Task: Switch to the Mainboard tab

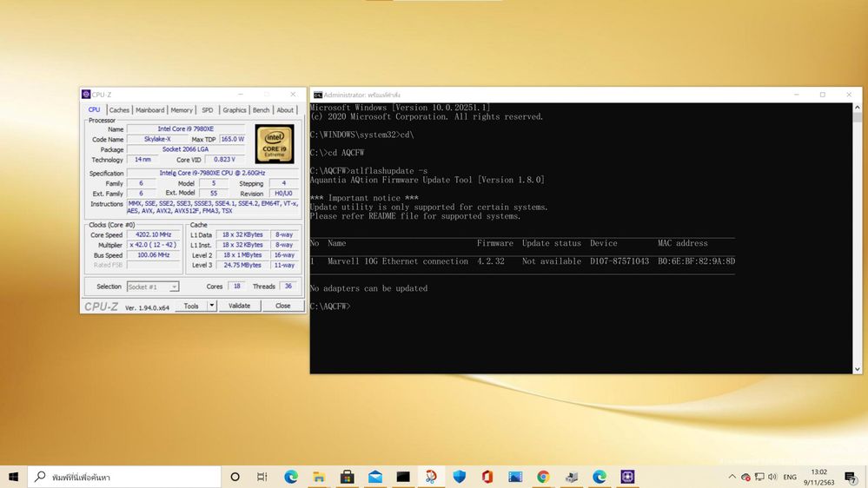Action: (150, 110)
